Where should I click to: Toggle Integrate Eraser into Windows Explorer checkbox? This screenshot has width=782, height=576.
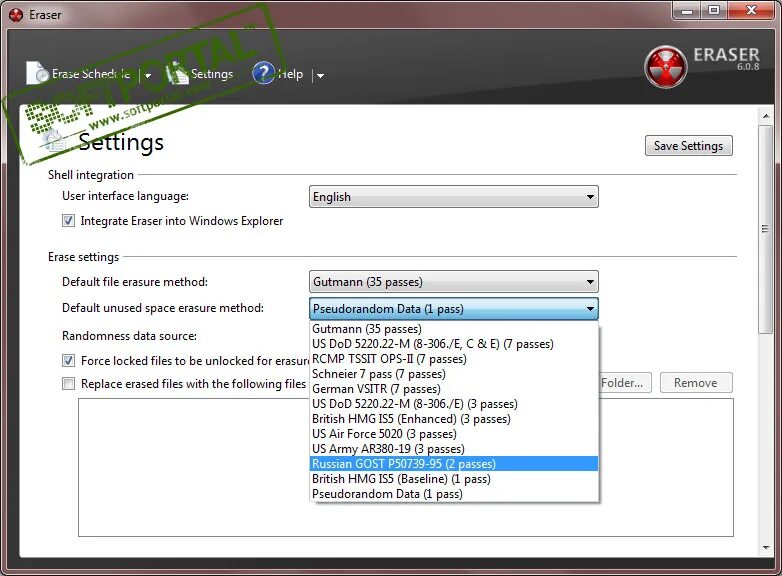68,220
